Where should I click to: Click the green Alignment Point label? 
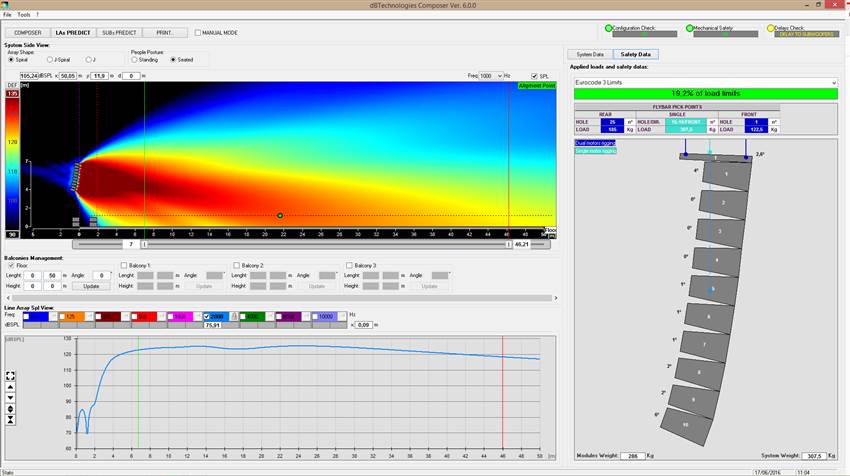(537, 86)
